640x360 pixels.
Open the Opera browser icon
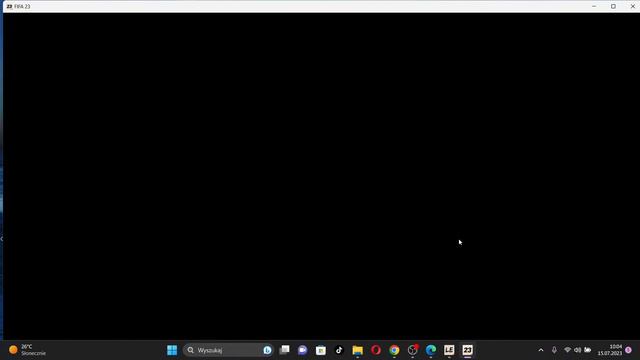pyautogui.click(x=376, y=350)
